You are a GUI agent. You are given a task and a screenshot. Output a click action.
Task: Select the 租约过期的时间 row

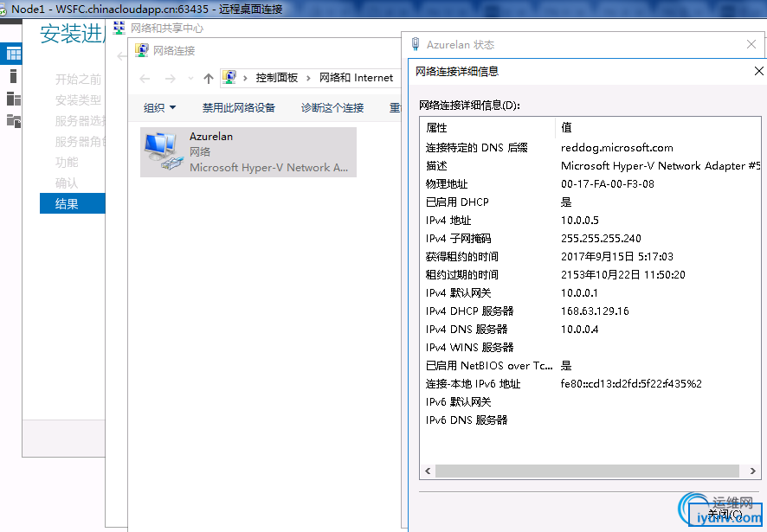590,274
